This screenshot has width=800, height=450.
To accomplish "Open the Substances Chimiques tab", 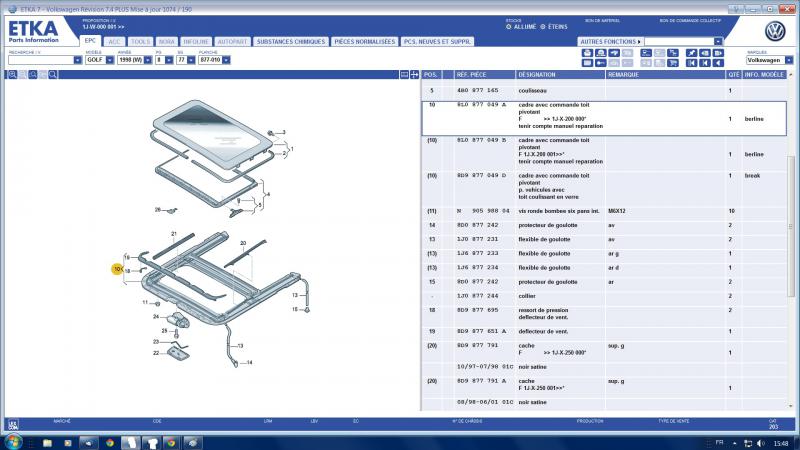I will pos(291,41).
